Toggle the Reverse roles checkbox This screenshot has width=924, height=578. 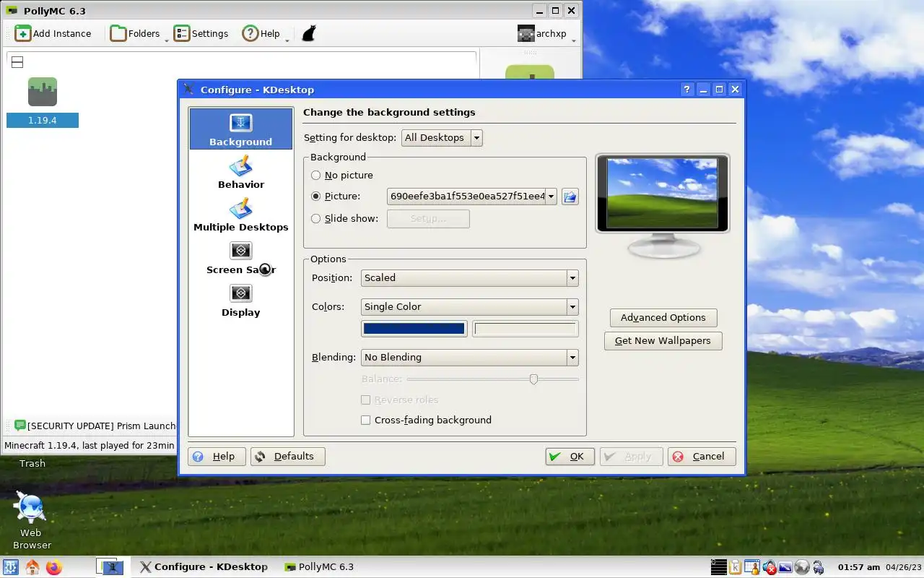pyautogui.click(x=365, y=400)
